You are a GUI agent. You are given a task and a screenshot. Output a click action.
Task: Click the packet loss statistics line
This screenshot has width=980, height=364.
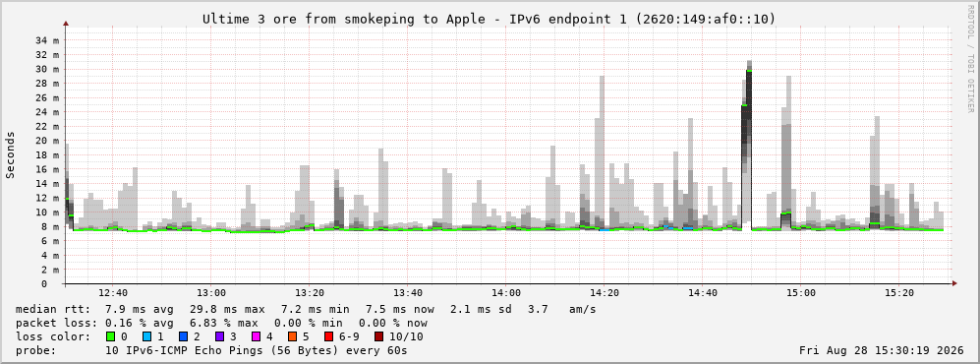click(x=221, y=324)
